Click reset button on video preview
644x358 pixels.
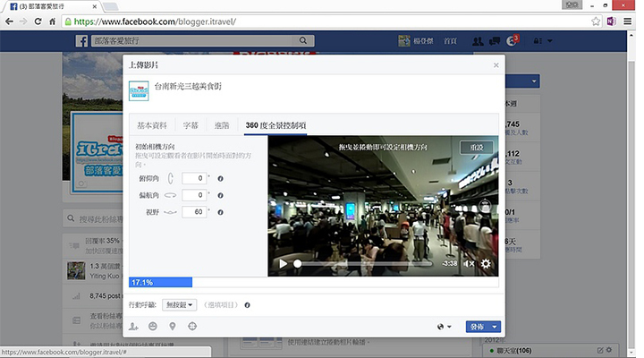(477, 147)
